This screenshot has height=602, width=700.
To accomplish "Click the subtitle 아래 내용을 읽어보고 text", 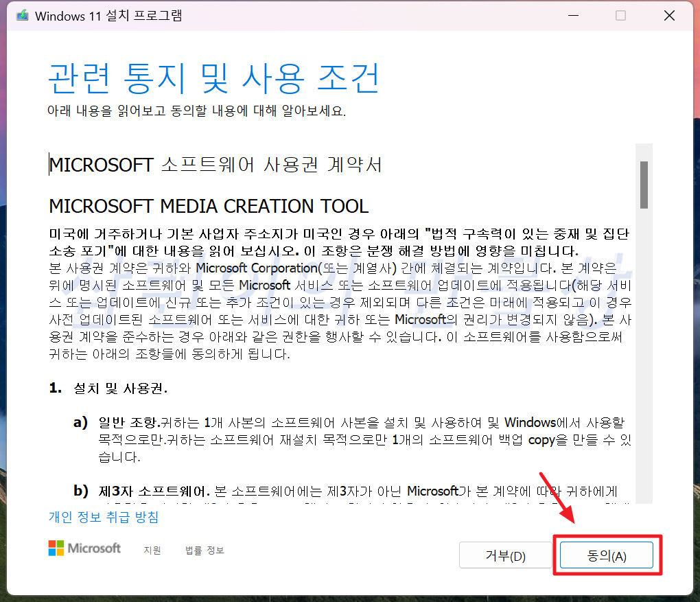I will [196, 111].
